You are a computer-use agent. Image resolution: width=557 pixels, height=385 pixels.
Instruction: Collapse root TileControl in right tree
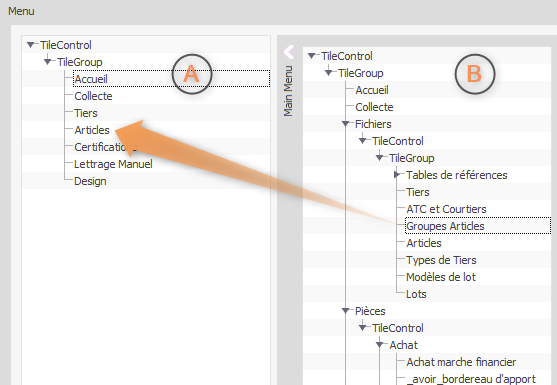(312, 56)
